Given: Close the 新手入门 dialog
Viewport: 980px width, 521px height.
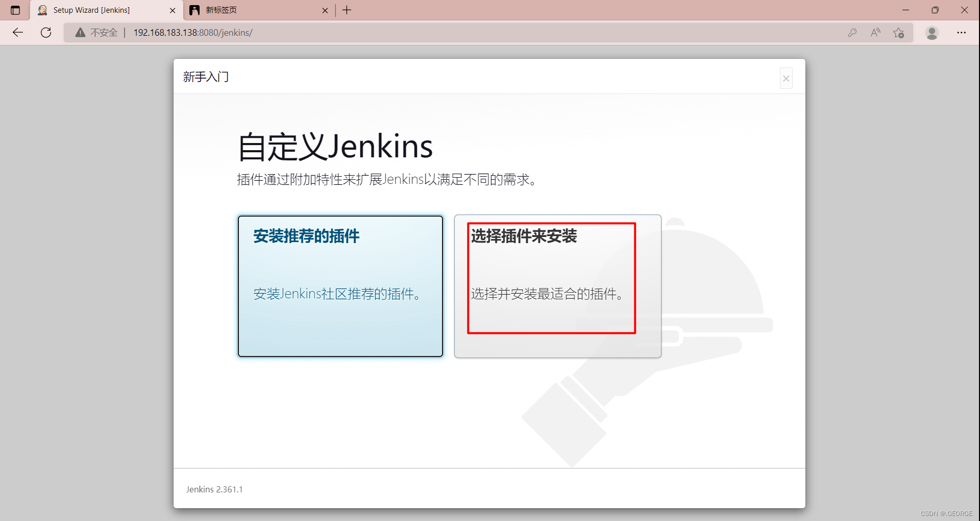Looking at the screenshot, I should click(786, 79).
